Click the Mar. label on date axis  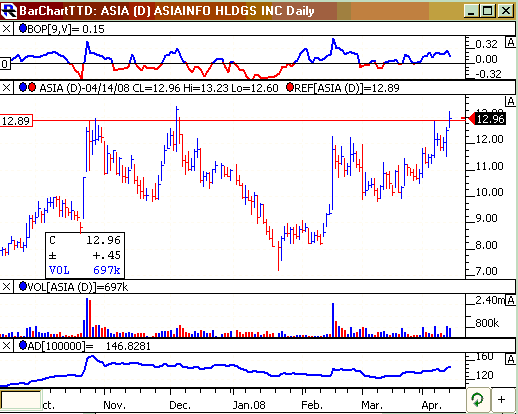[372, 405]
